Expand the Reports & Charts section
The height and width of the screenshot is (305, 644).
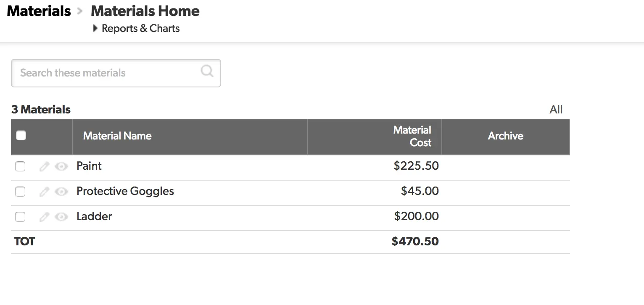[x=140, y=28]
